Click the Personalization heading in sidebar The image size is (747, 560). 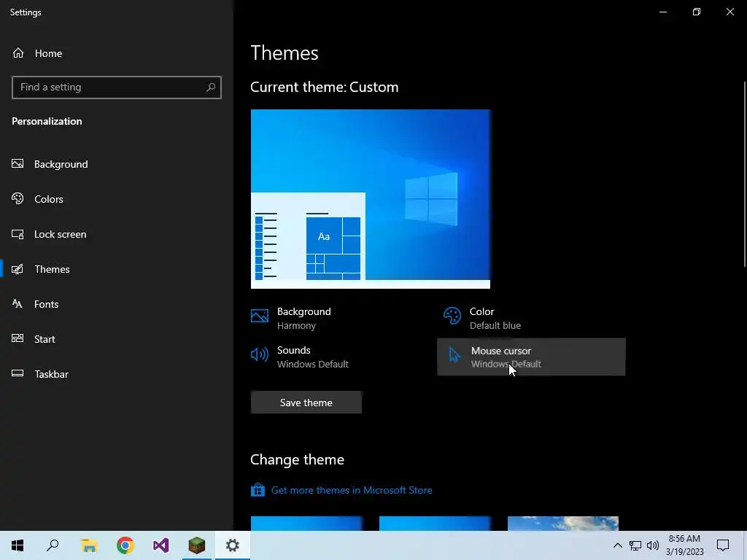click(47, 121)
